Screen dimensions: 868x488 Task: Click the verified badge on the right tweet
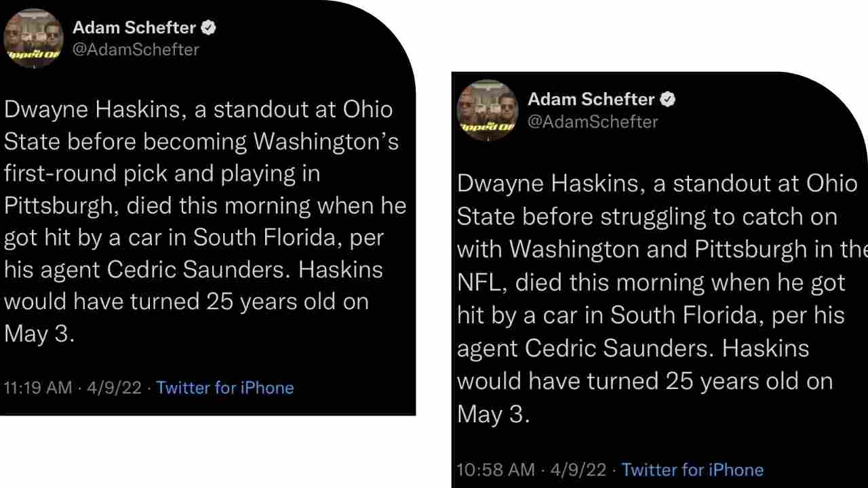[667, 99]
